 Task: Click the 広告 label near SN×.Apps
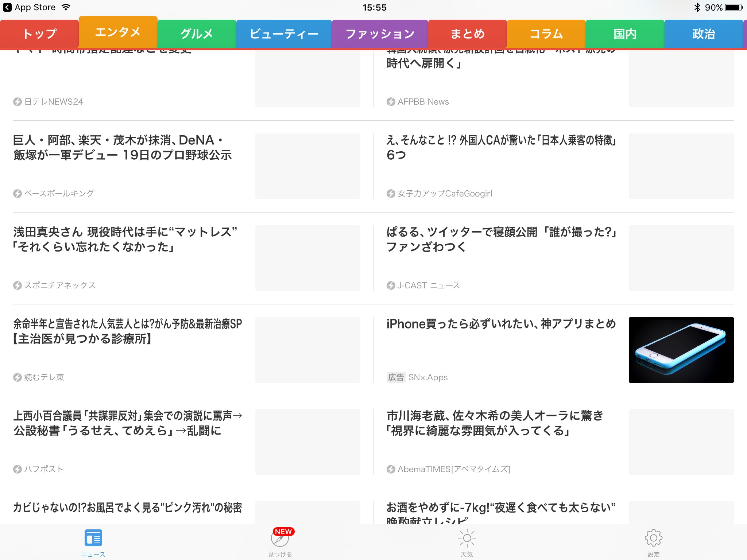(x=396, y=377)
